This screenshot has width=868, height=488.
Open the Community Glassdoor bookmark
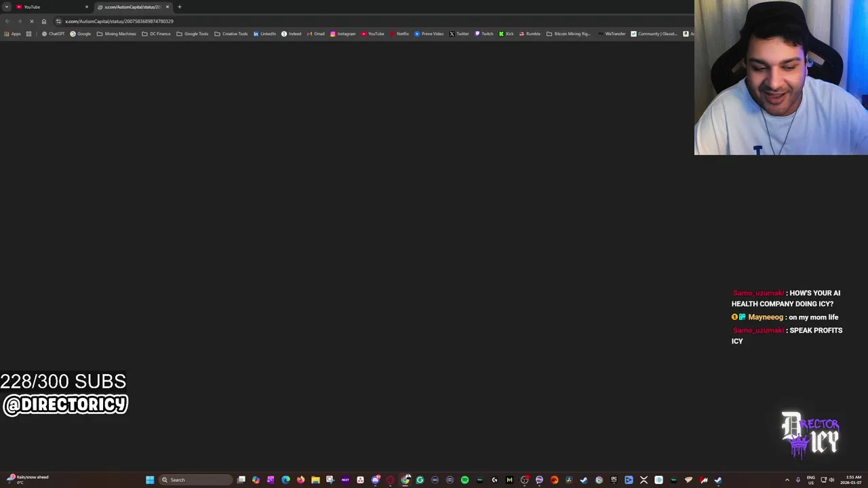pos(654,34)
